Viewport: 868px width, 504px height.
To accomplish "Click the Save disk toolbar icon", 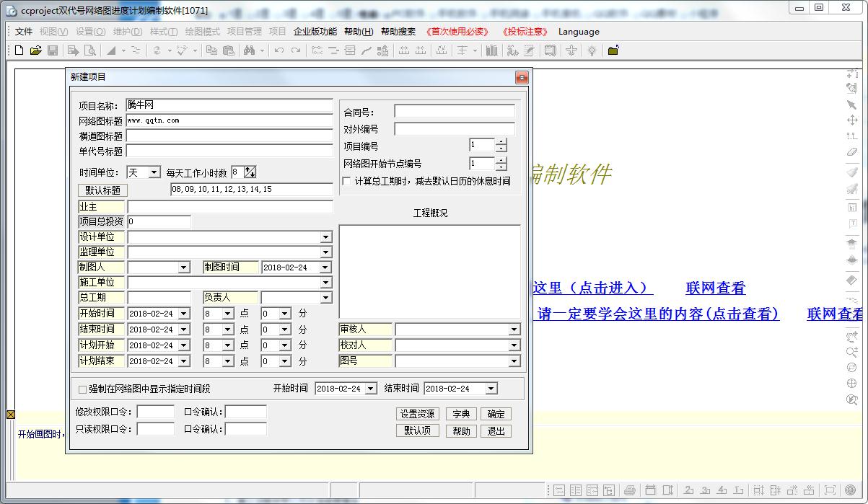I will click(53, 50).
